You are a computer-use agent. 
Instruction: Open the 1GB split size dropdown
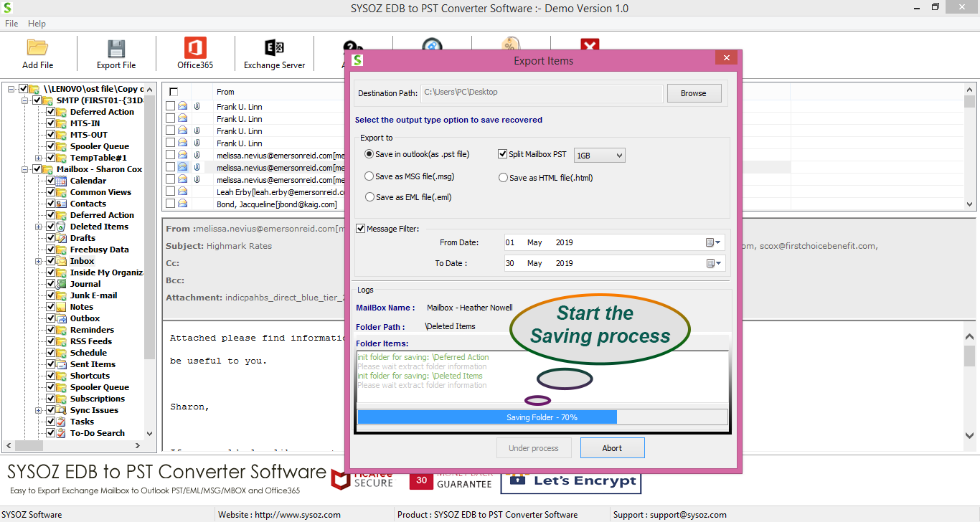[x=600, y=155]
